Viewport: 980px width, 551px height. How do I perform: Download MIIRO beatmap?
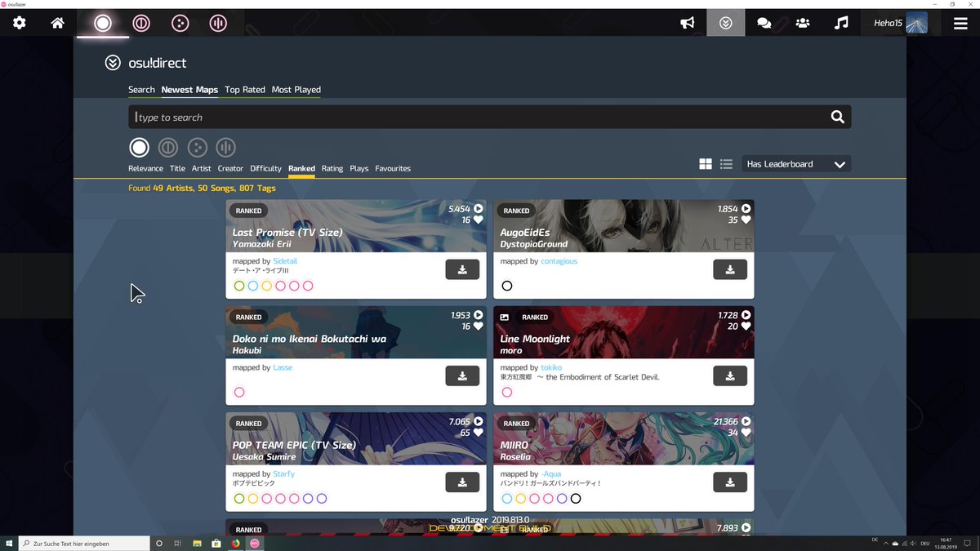[x=730, y=482]
